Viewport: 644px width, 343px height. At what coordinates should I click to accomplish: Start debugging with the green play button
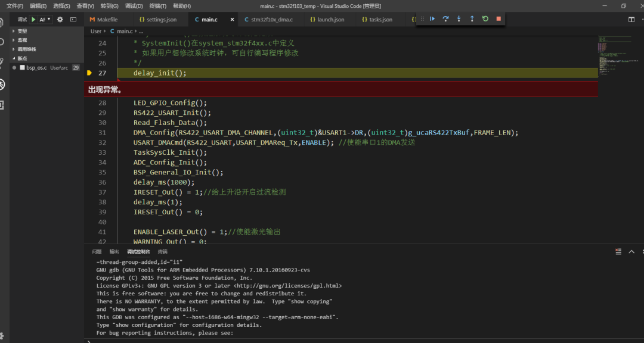click(x=33, y=19)
